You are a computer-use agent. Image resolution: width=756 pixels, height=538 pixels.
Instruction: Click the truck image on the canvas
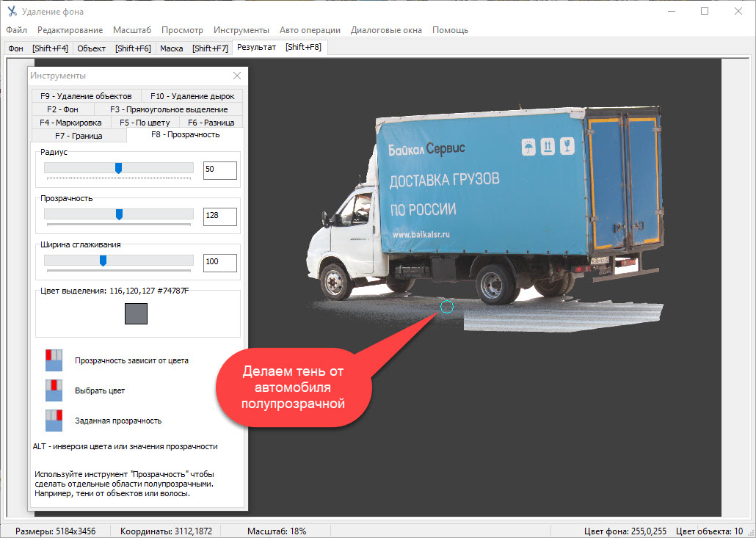(484, 205)
